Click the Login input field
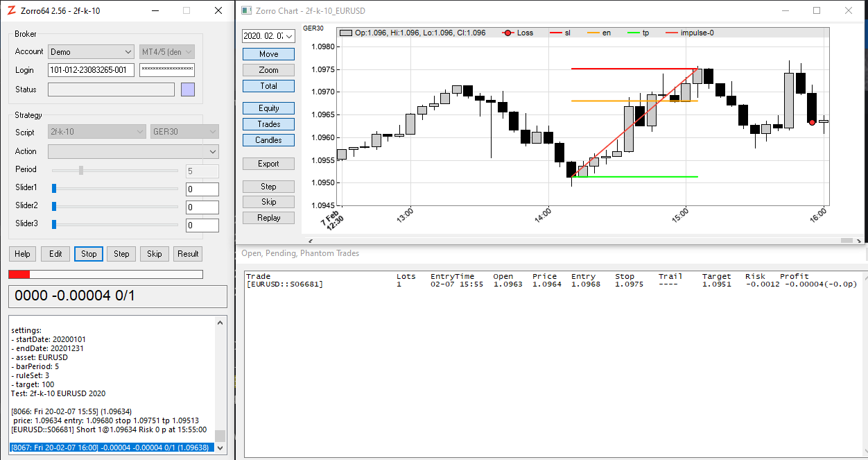This screenshot has height=460, width=868. (91, 70)
